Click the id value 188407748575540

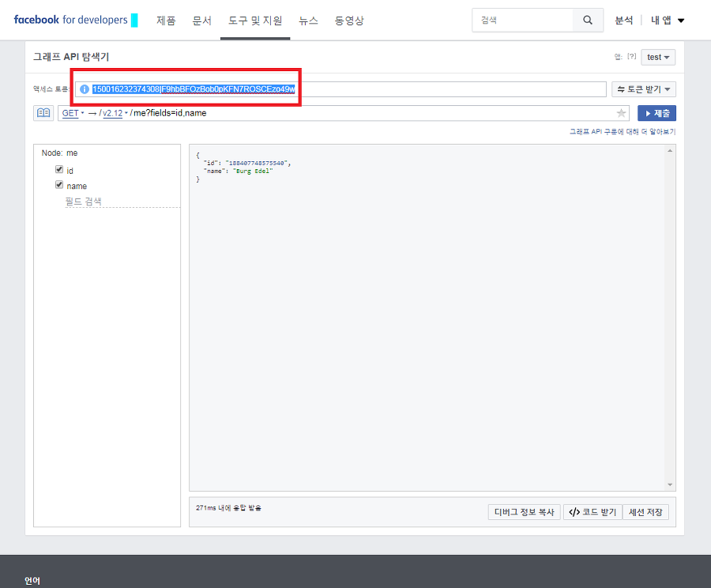click(x=257, y=163)
